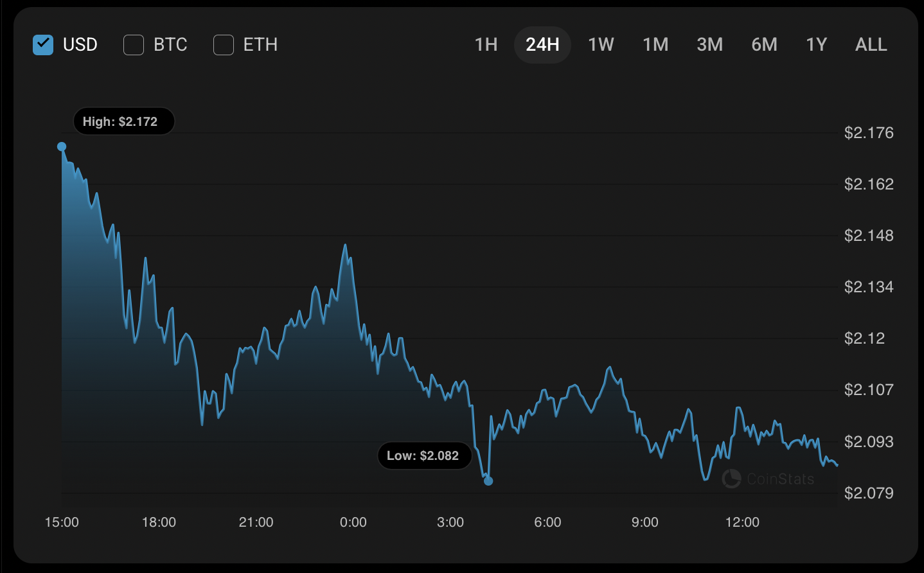Click the chart peak near 0:00

point(345,245)
